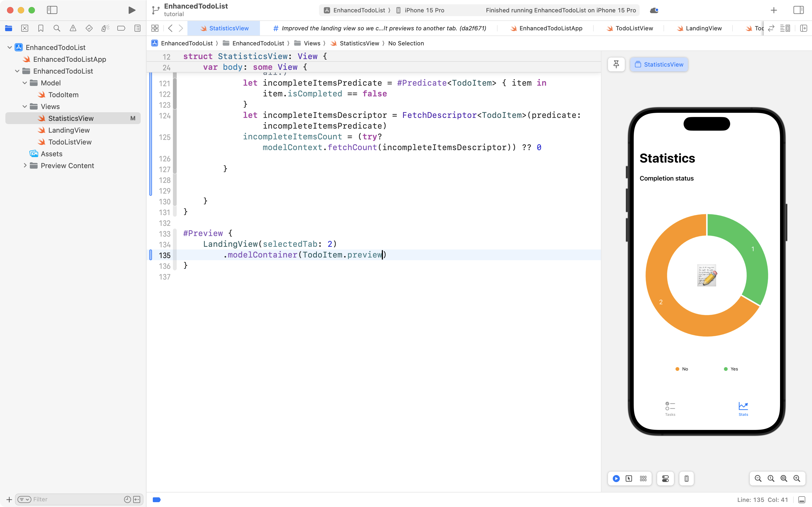This screenshot has width=812, height=507.
Task: Select the selectable preview mode cursor icon
Action: [x=629, y=479]
